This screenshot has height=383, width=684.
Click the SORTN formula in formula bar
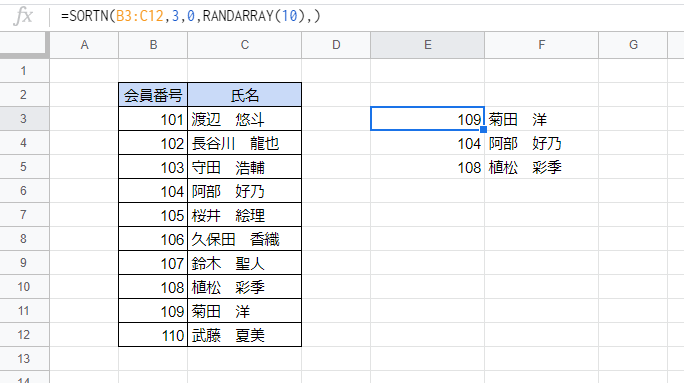click(191, 16)
